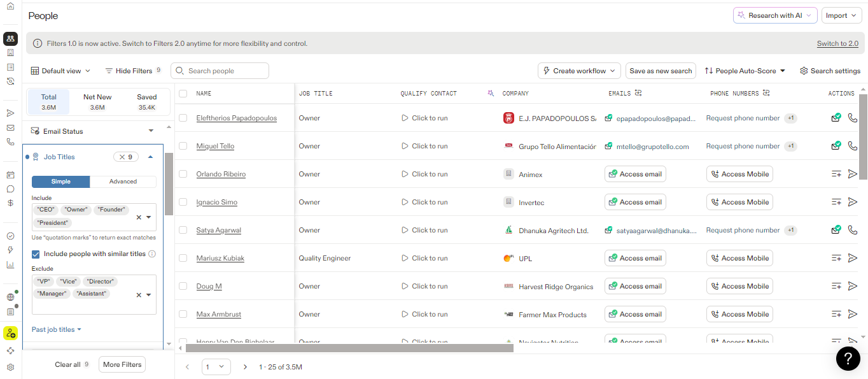Viewport: 868px width, 379px height.
Task: Click the phone icon in Miguel Tello's row
Action: click(853, 146)
